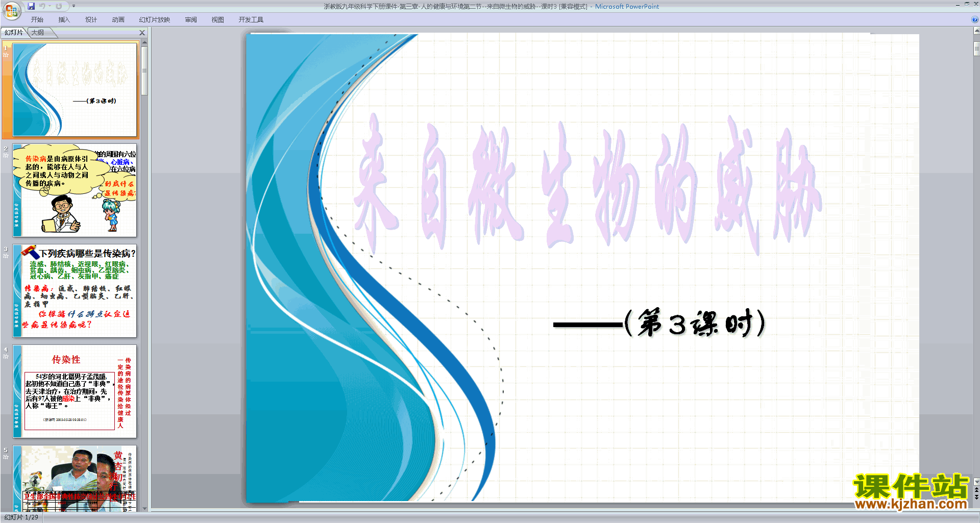
Task: Open the 开发工具 ribbon tab
Action: tap(251, 19)
